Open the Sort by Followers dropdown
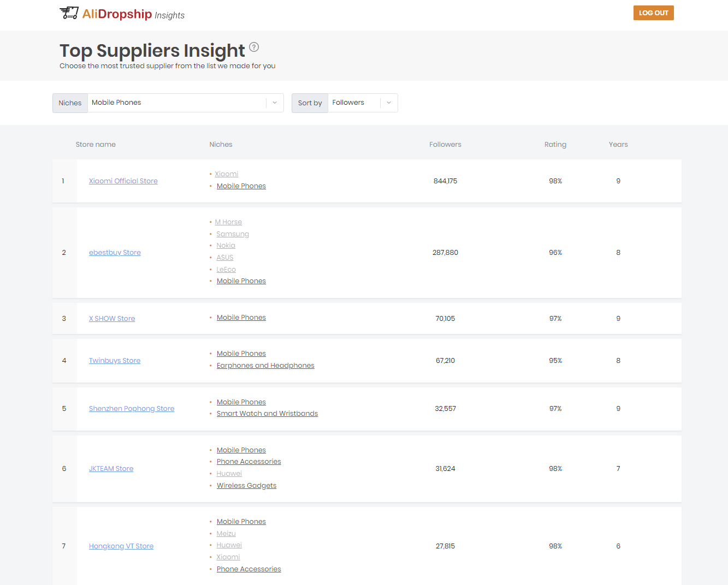Viewport: 728px width, 585px height. [x=355, y=103]
